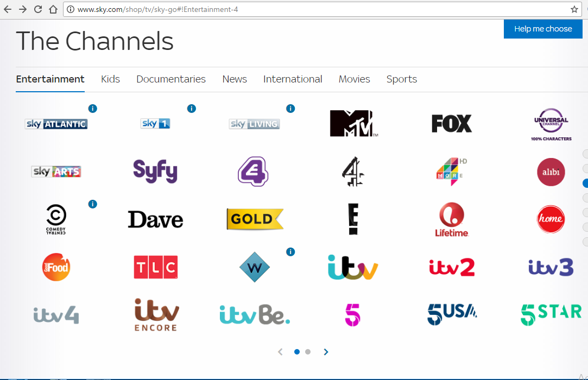Select the E! channel logo
The height and width of the screenshot is (380, 588).
click(353, 219)
